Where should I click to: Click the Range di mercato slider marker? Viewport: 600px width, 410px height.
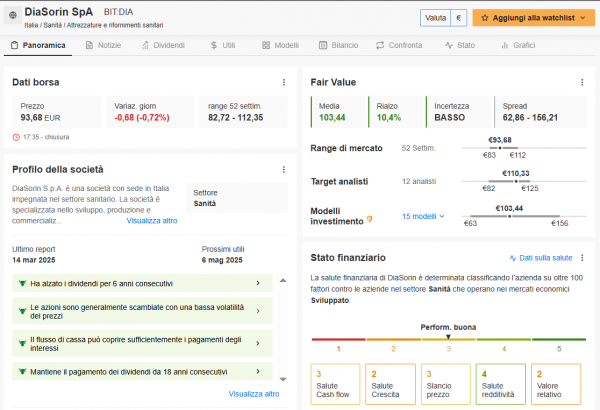[x=500, y=148]
